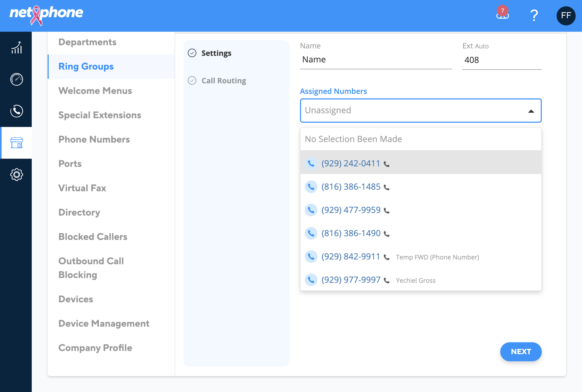
Task: Click the NEXT button
Action: pyautogui.click(x=521, y=352)
